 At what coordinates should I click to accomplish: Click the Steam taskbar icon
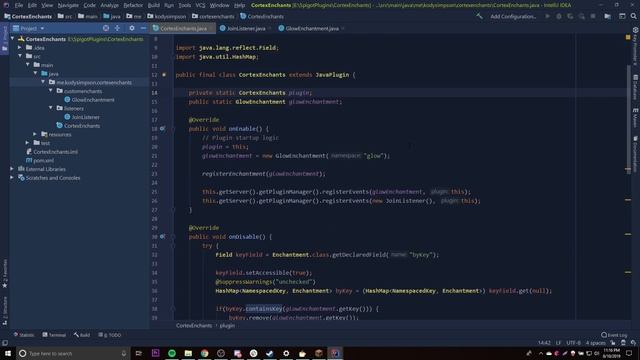click(270, 353)
